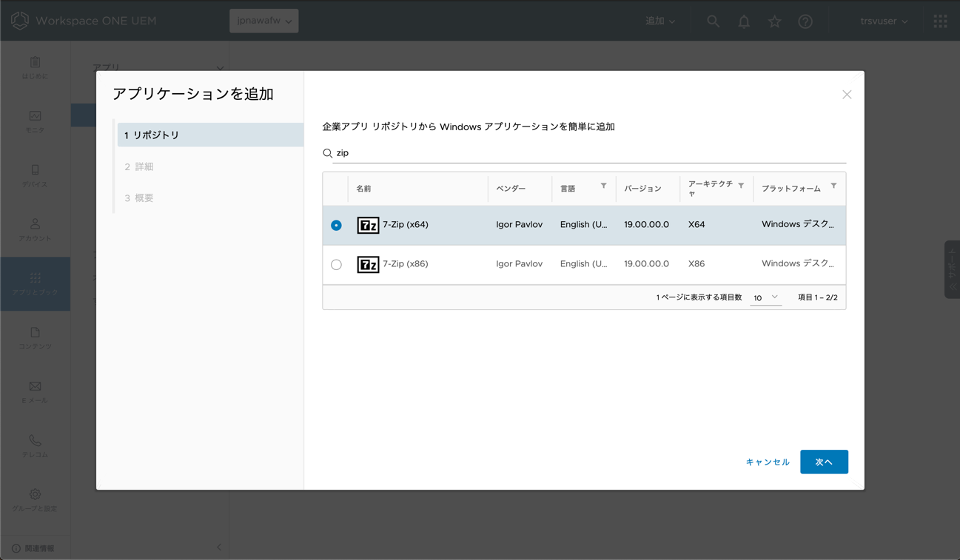Screen dimensions: 960x560
Task: Sort by the 名前 column header
Action: [363, 189]
